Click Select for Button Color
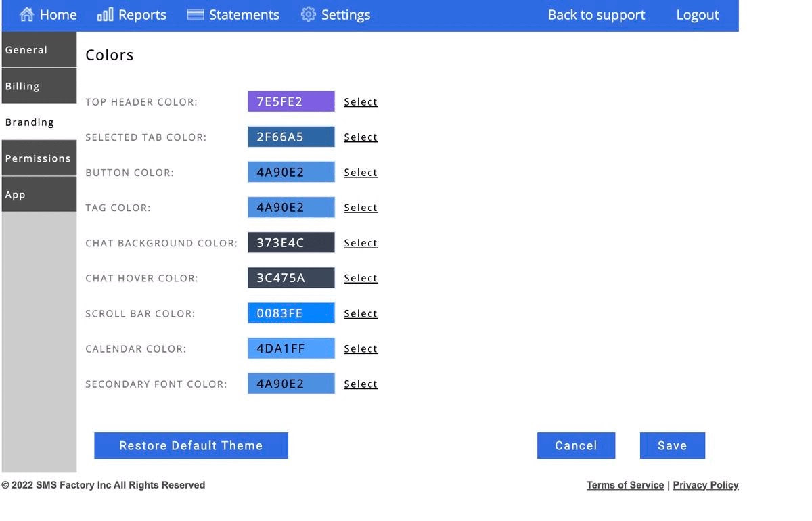This screenshot has width=812, height=521. [361, 172]
